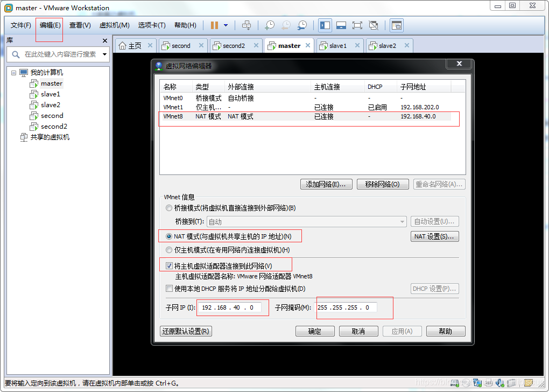
Task: Select slave1 in the library tree
Action: click(51, 94)
